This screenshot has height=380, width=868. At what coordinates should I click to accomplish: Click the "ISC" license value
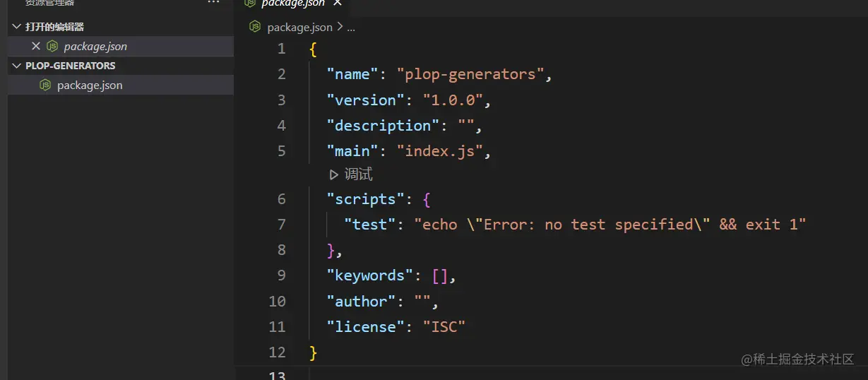[444, 327]
